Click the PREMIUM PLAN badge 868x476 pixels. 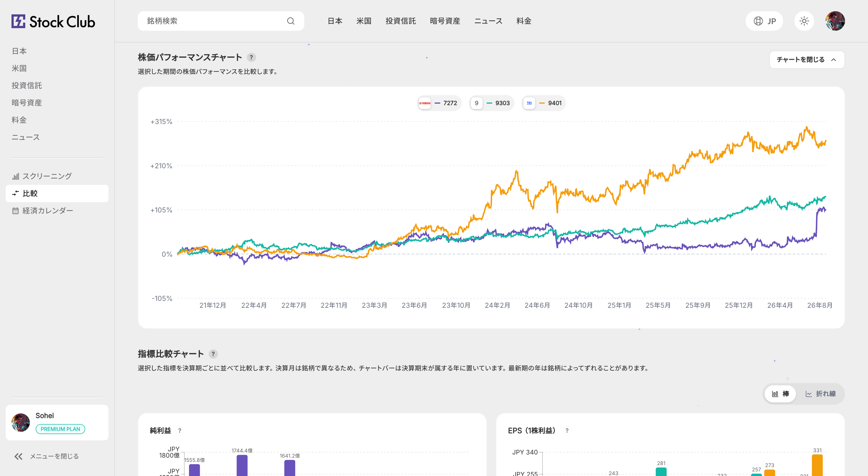60,429
